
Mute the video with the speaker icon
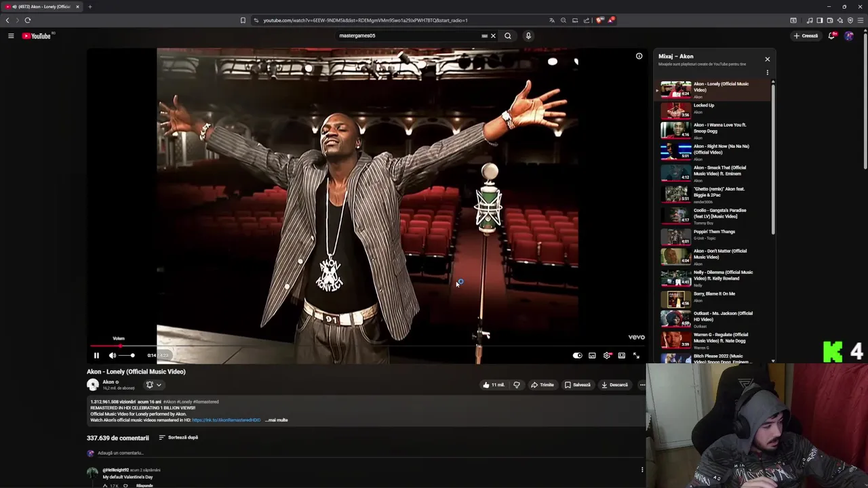pyautogui.click(x=113, y=355)
